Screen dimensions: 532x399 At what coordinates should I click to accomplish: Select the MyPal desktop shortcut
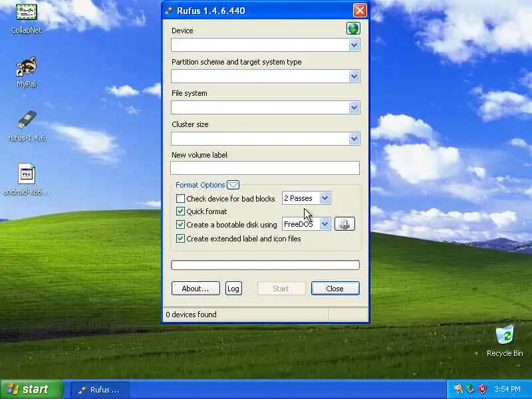pyautogui.click(x=27, y=72)
